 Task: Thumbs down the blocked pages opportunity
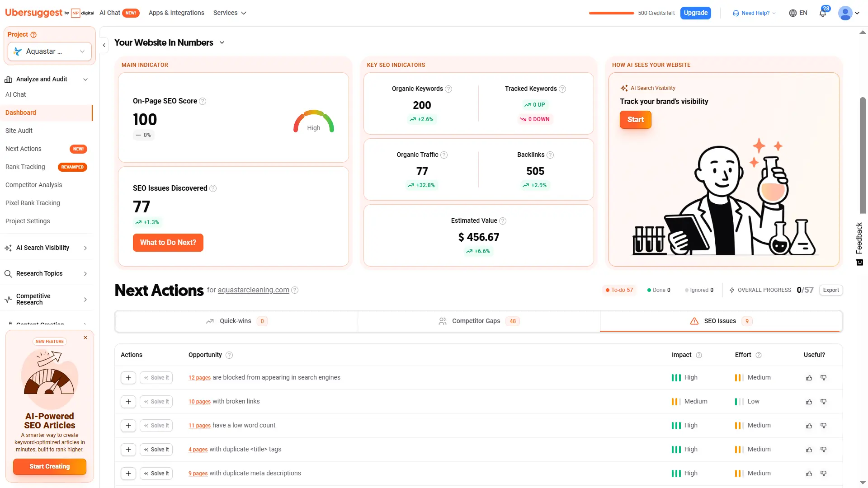(x=824, y=378)
